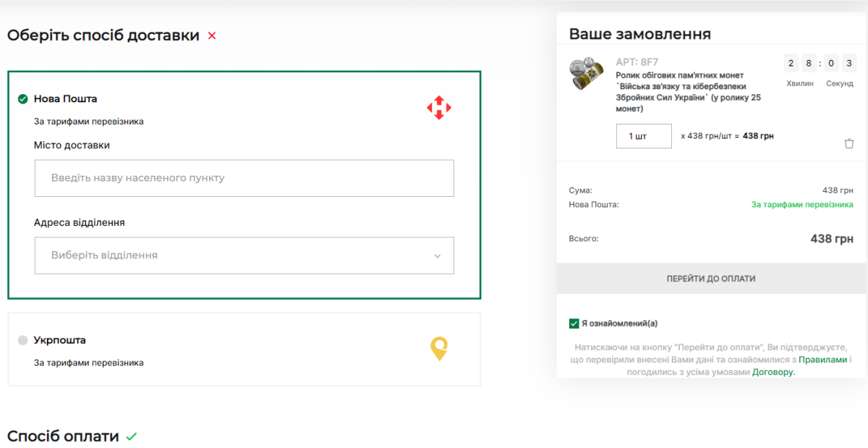
Task: Choose the Укрпошта delivery radio button
Action: 23,340
